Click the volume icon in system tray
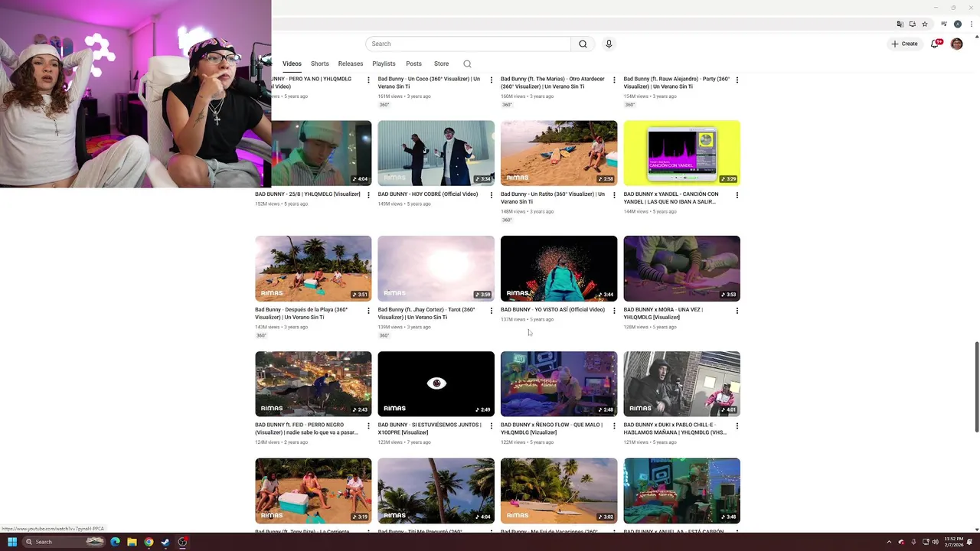980x551 pixels. point(935,542)
